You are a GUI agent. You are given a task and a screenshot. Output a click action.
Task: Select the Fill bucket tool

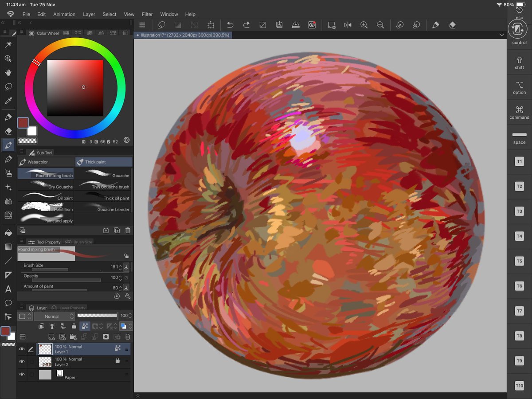(8, 233)
